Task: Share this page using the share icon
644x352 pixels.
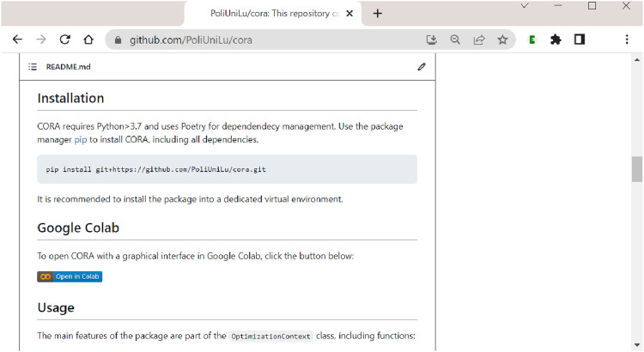Action: coord(479,39)
